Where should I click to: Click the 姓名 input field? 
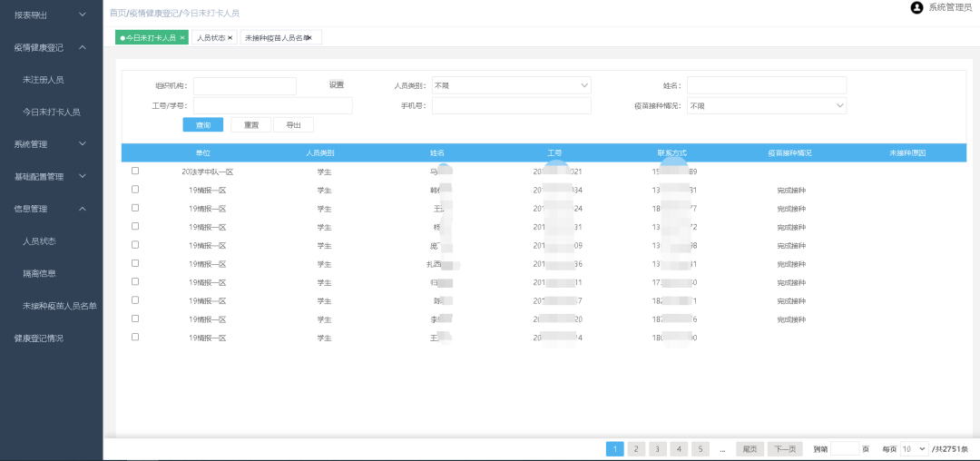(767, 85)
